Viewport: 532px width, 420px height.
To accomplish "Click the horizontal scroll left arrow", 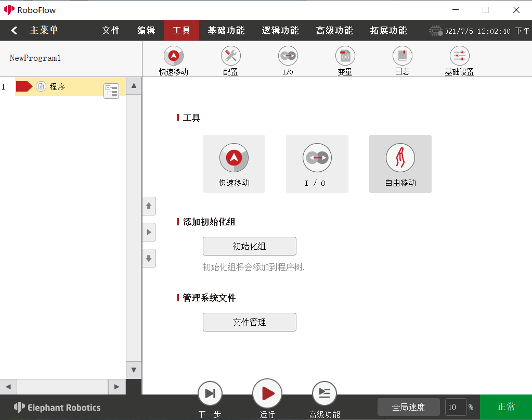I will [8, 387].
